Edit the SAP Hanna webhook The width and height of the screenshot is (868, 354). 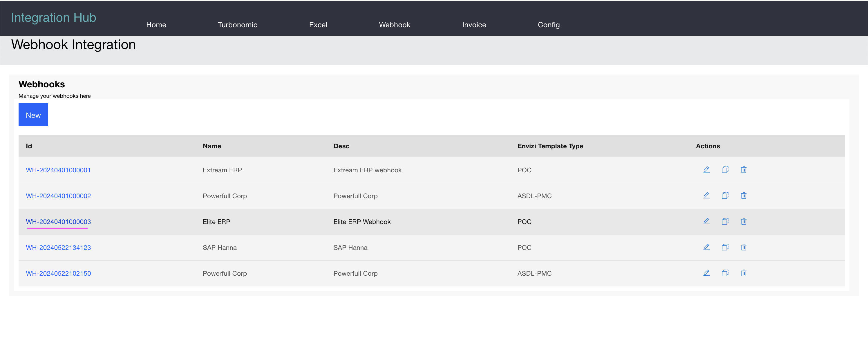click(706, 247)
